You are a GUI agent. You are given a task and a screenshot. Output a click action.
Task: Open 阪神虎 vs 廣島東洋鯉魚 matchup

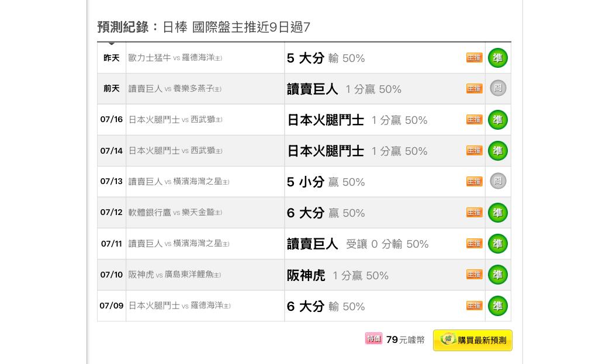[174, 275]
